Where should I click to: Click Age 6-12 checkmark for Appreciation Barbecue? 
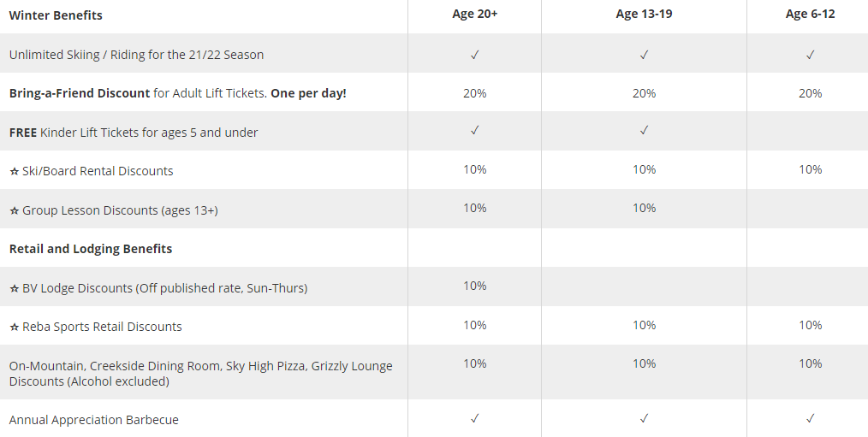[810, 418]
